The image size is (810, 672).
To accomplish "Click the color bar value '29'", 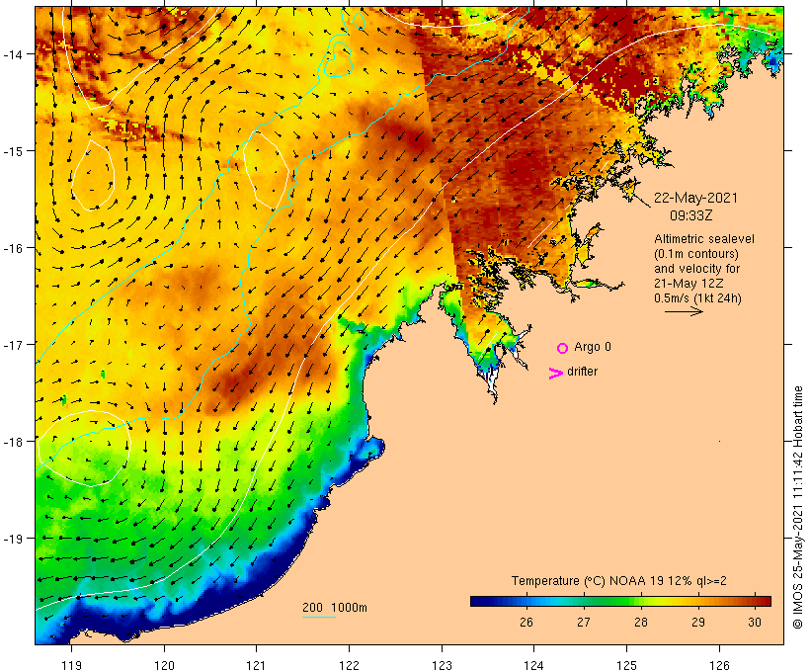I will 698,622.
